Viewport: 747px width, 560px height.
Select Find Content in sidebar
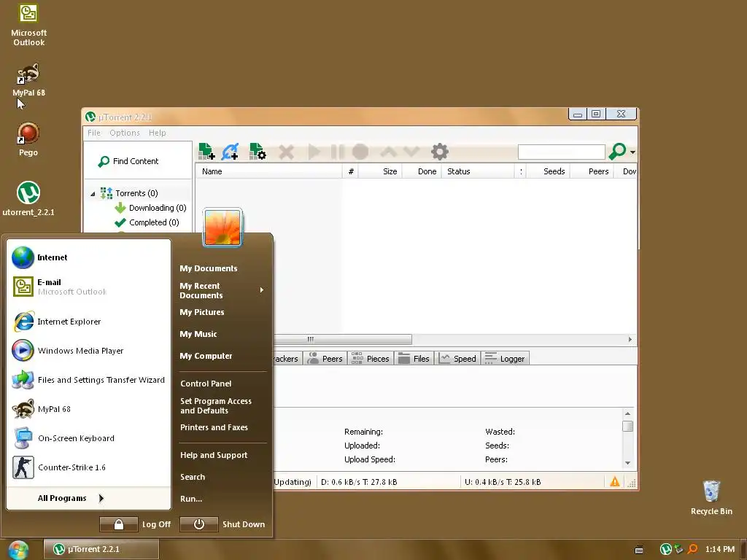coord(128,161)
